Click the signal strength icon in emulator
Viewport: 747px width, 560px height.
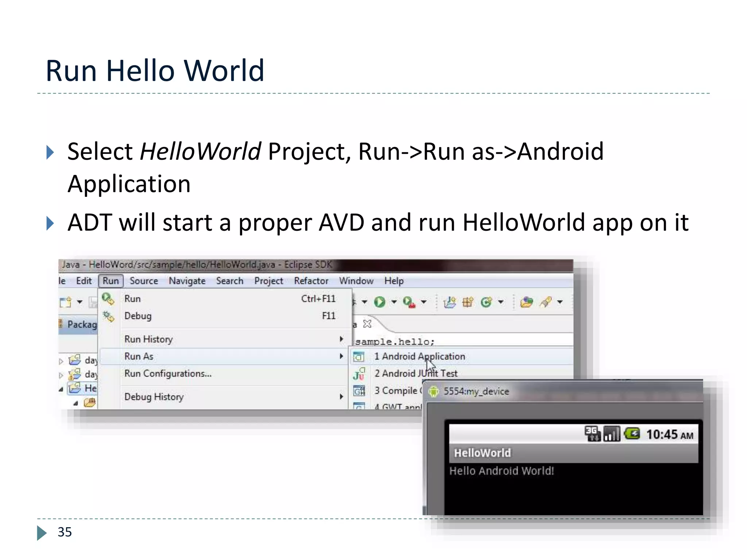tap(612, 434)
